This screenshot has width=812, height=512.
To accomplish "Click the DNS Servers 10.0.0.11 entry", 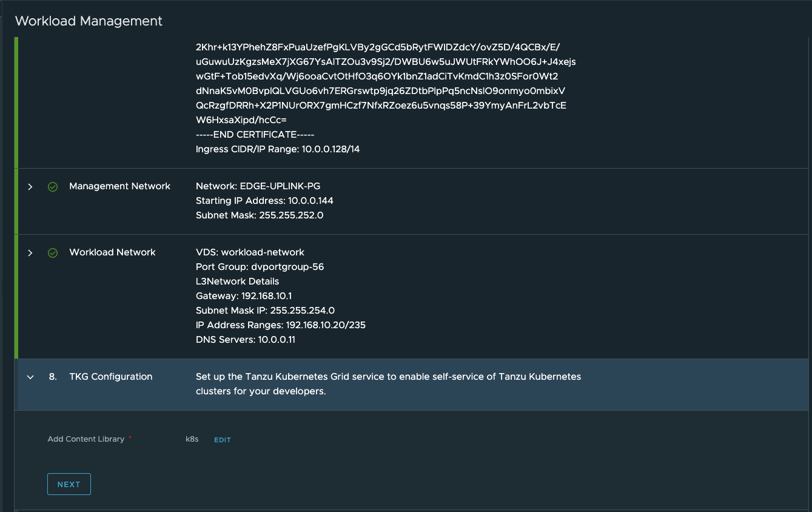I will (x=245, y=340).
